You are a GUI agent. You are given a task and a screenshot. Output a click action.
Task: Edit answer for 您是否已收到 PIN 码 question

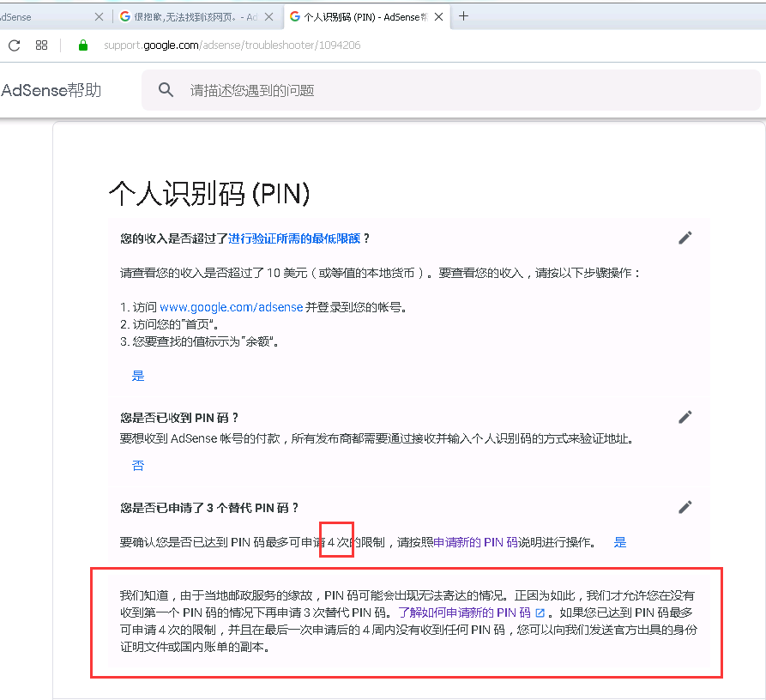coord(685,417)
